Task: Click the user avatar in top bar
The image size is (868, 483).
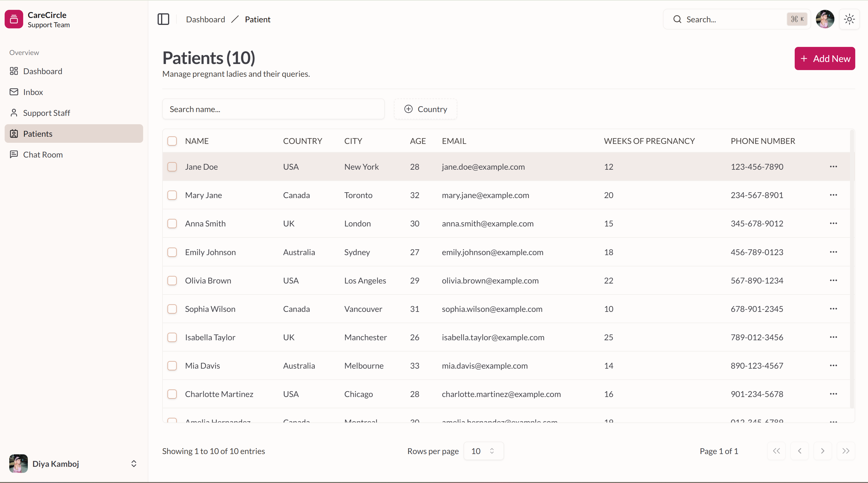Action: coord(825,19)
